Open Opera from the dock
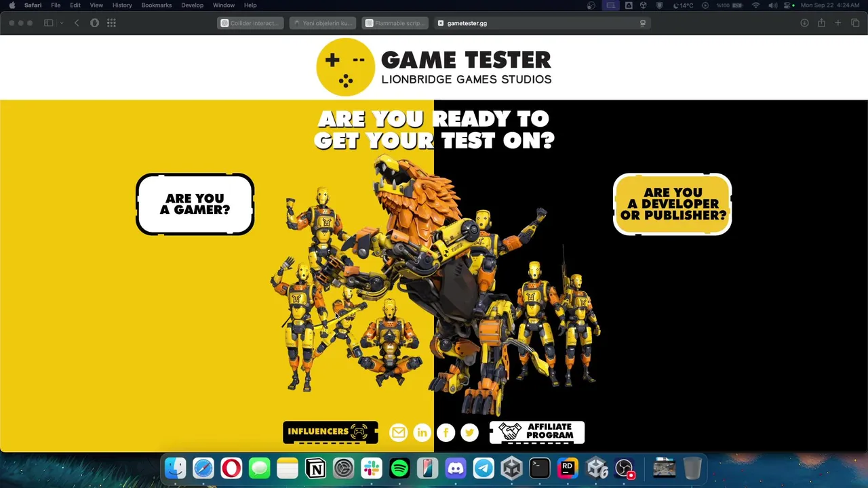 [x=231, y=468]
